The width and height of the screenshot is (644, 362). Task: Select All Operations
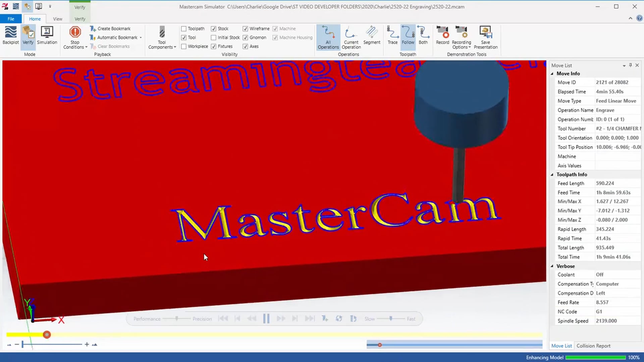328,38
